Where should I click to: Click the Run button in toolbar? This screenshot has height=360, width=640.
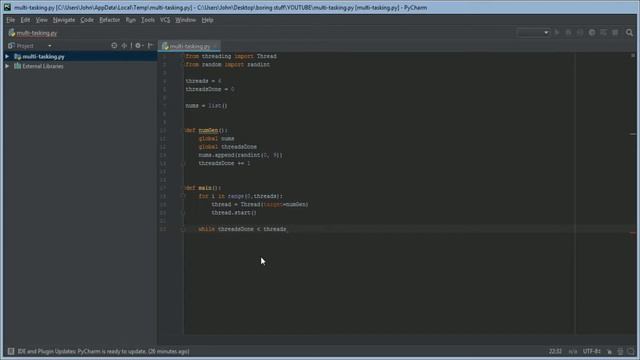point(557,33)
